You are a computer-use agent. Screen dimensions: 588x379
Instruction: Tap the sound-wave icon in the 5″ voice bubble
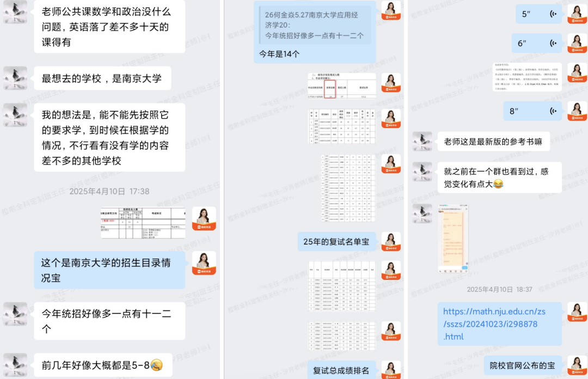(553, 14)
